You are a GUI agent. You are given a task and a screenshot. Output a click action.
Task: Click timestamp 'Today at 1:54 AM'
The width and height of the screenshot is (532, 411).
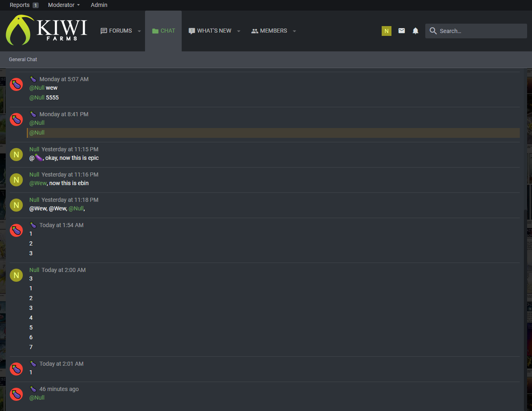[x=62, y=225]
